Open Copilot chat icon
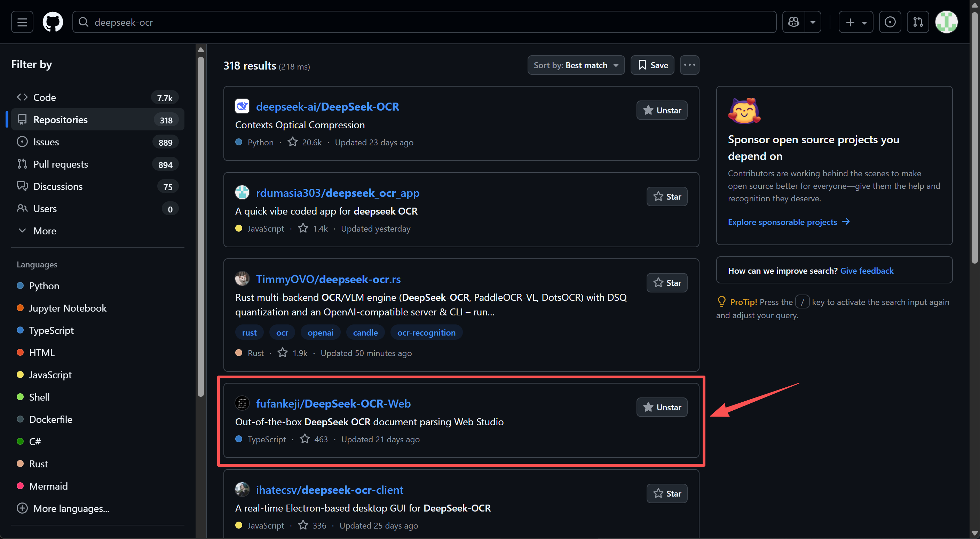 [x=793, y=22]
